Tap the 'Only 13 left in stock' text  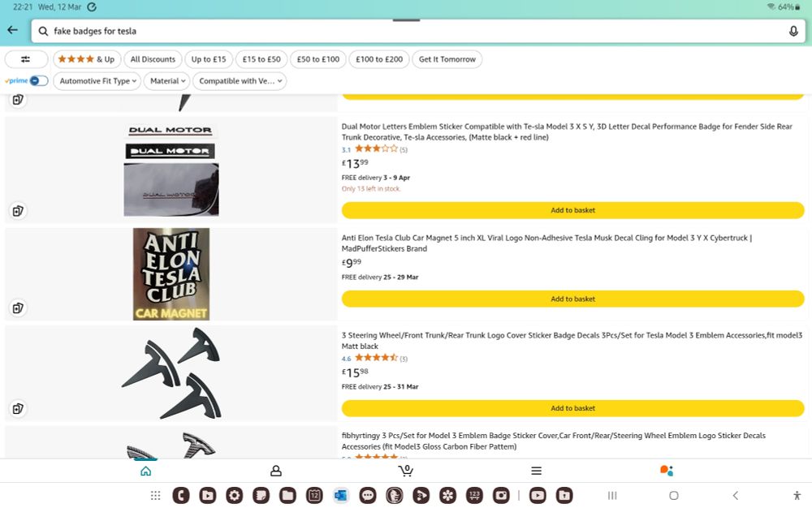(371, 189)
